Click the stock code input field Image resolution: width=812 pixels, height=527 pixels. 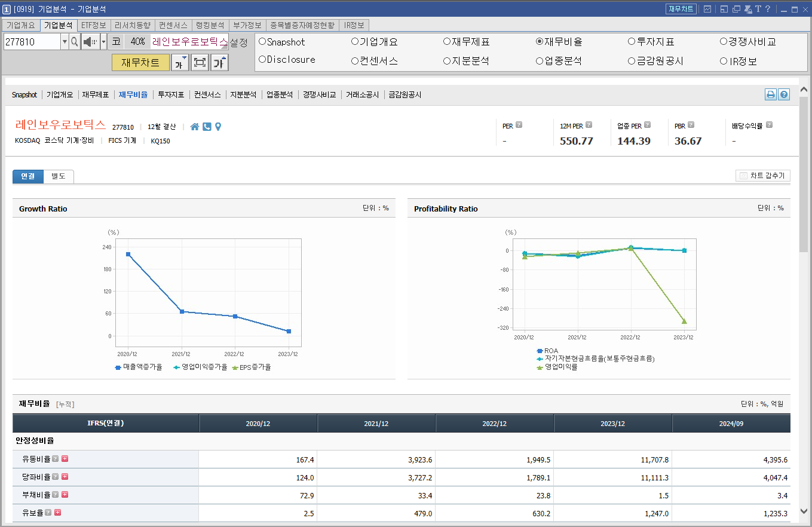32,42
